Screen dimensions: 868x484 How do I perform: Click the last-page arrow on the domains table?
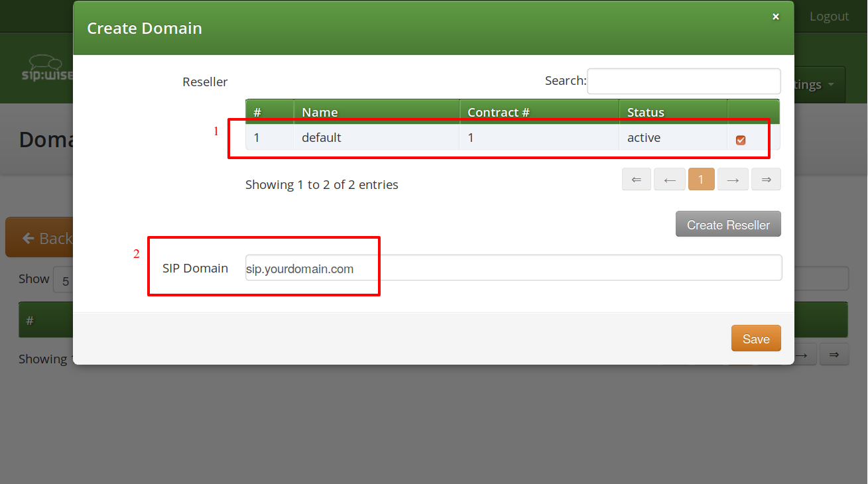point(834,354)
